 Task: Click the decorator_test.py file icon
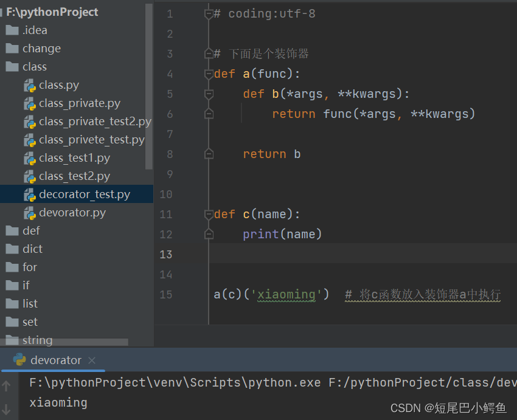tap(30, 195)
